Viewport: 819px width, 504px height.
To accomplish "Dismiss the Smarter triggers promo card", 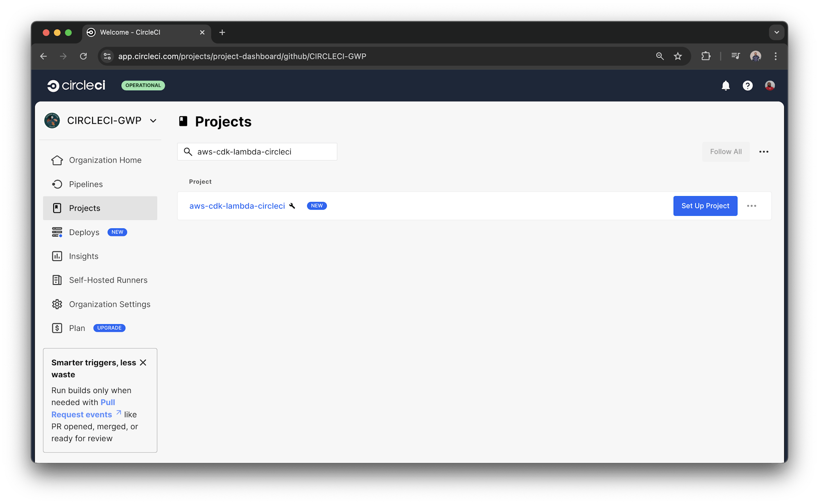I will coord(143,362).
